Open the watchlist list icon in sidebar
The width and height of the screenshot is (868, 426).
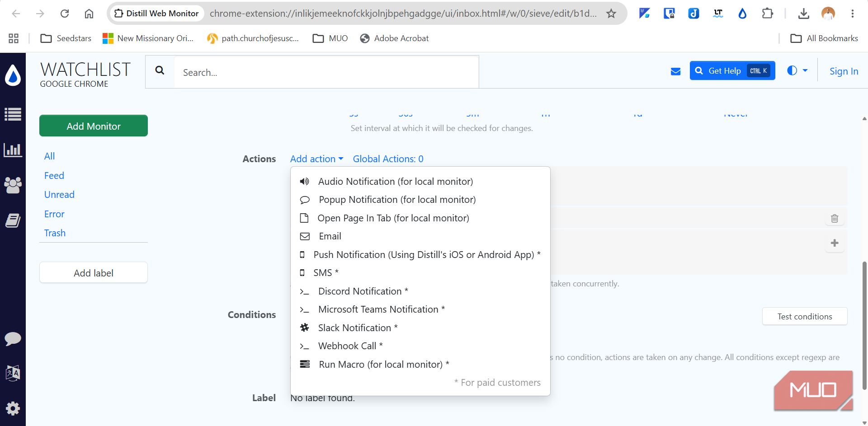pyautogui.click(x=13, y=114)
